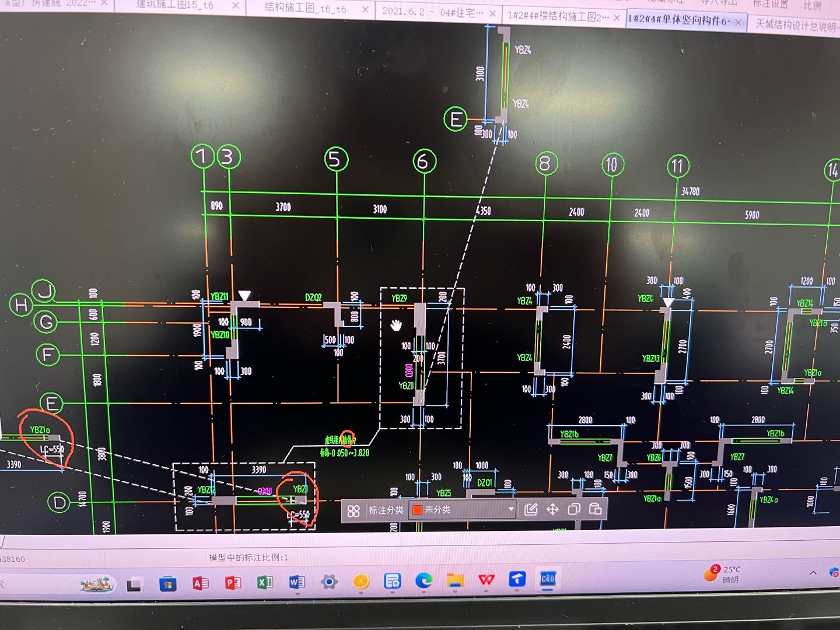Click the red 未分类 color swatch
The height and width of the screenshot is (630, 840).
(417, 510)
